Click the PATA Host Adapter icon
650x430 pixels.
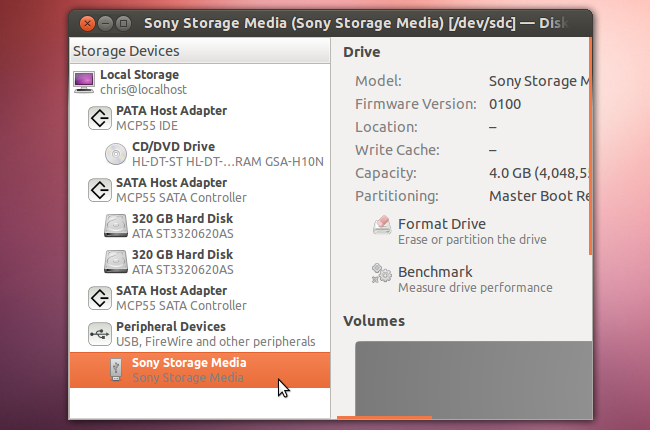(x=100, y=118)
